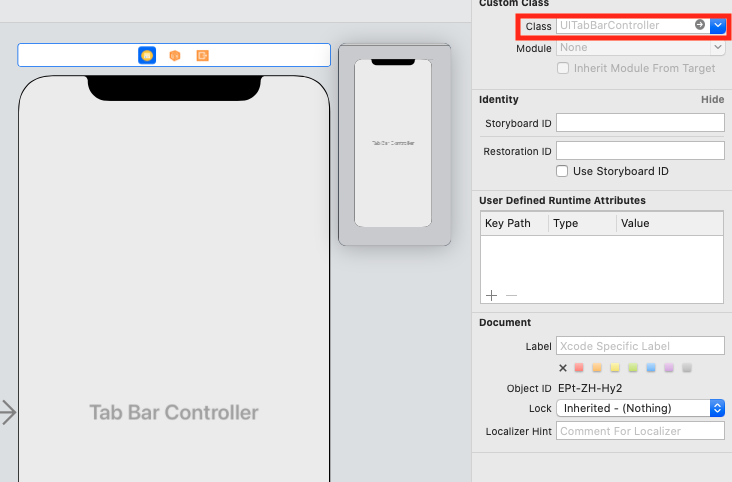732x482 pixels.
Task: Choose the purple label color
Action: 669,368
